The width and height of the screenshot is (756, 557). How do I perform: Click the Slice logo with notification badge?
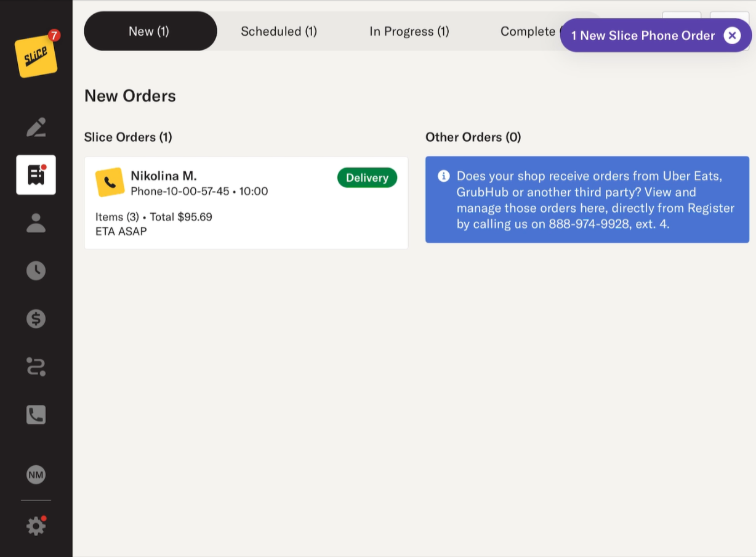click(36, 55)
